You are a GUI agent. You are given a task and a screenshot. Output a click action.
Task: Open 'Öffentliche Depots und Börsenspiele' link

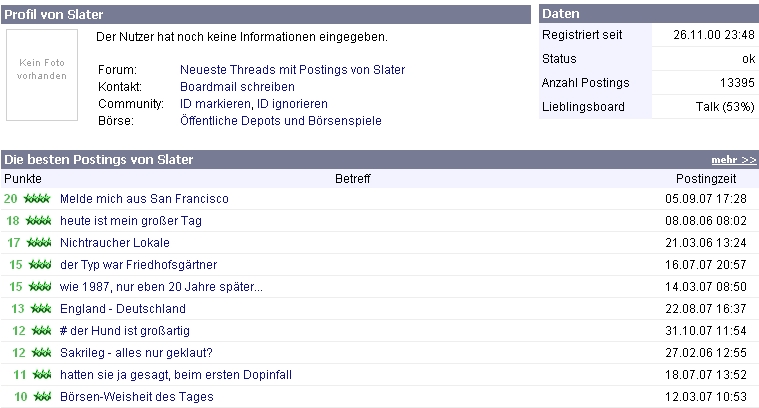click(280, 121)
